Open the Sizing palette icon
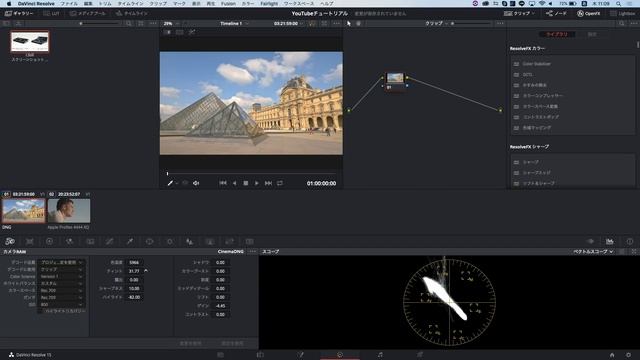640x360 pixels. click(x=230, y=242)
